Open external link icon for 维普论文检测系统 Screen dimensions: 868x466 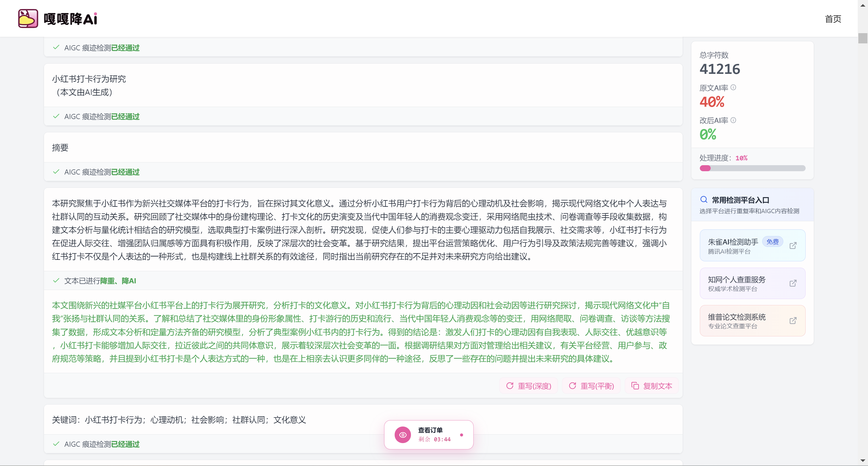(793, 321)
